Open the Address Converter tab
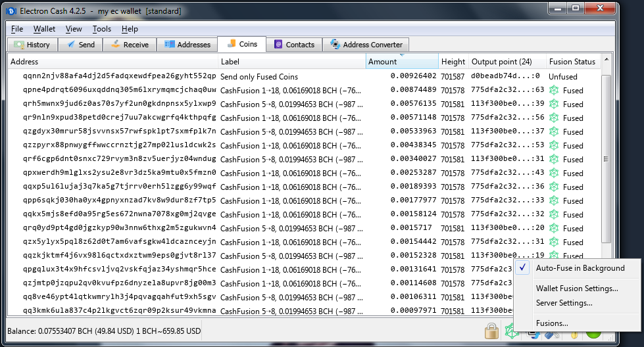 [x=366, y=45]
